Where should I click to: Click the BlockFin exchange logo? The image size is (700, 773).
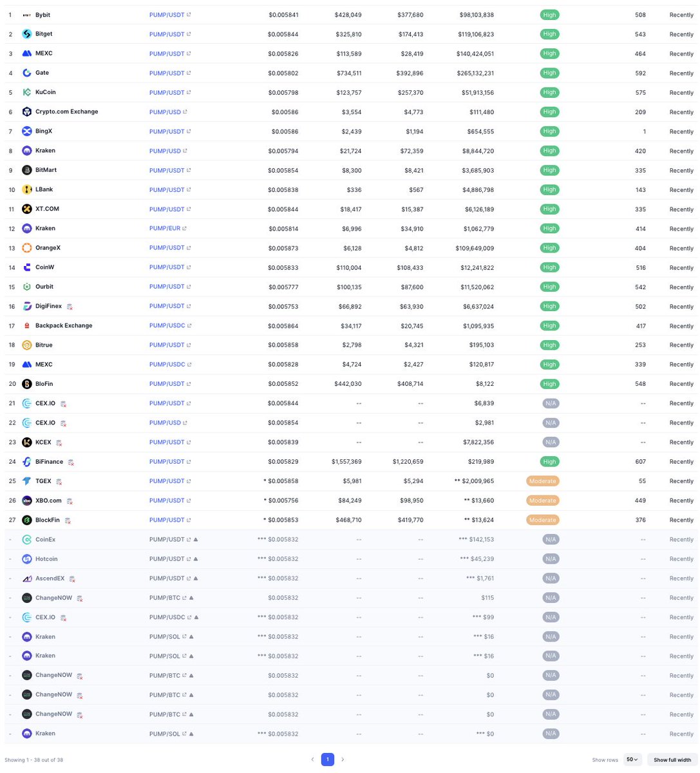click(27, 520)
